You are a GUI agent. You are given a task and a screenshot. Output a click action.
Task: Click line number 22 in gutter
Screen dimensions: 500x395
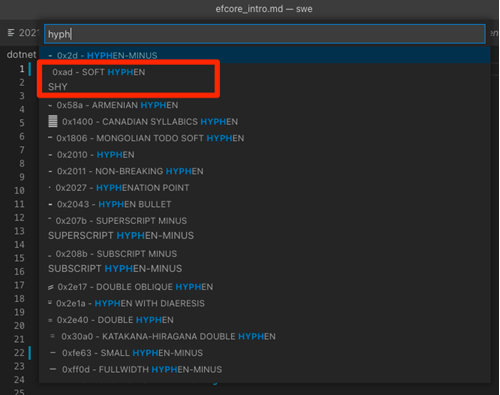tap(19, 353)
